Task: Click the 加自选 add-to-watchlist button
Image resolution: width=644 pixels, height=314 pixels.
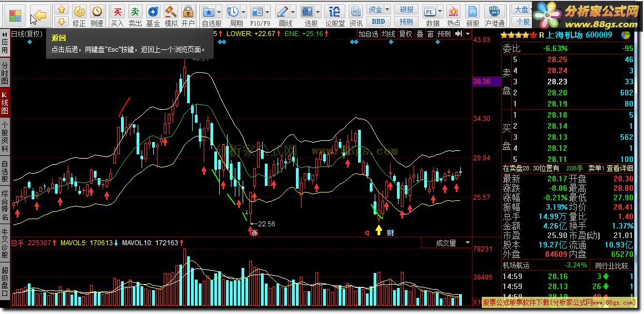Action: pyautogui.click(x=369, y=34)
